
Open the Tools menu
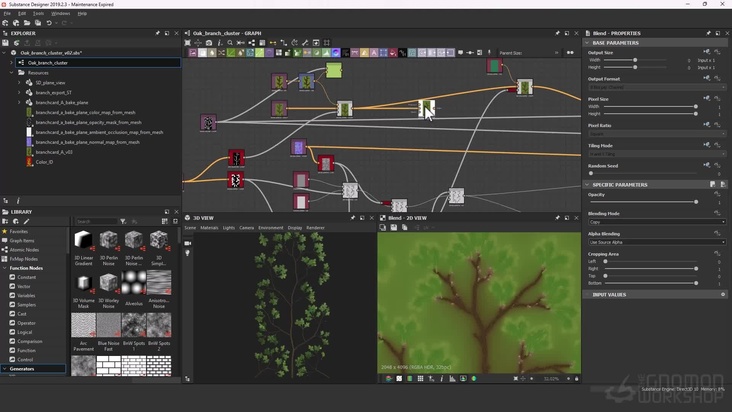coord(38,14)
